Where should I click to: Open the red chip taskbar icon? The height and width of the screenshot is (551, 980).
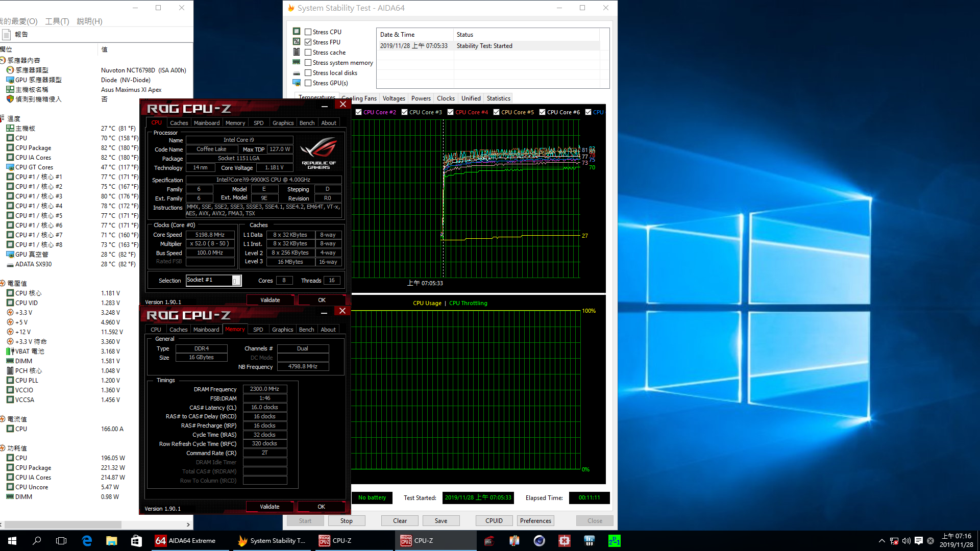pyautogui.click(x=565, y=541)
